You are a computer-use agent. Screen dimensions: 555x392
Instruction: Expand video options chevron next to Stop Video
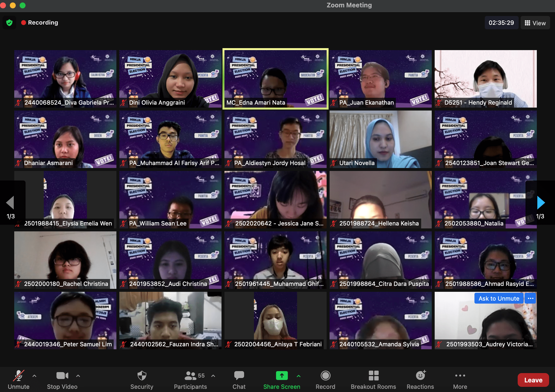tap(78, 376)
